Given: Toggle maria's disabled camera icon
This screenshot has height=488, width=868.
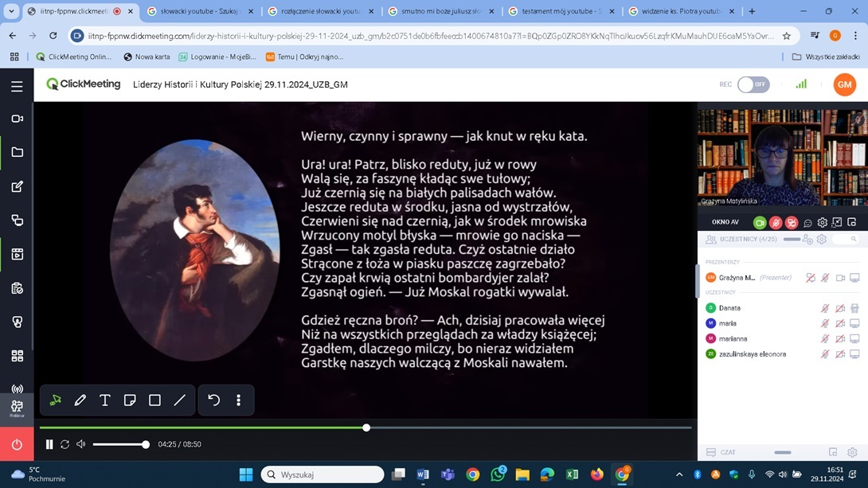Looking at the screenshot, I should [x=840, y=324].
